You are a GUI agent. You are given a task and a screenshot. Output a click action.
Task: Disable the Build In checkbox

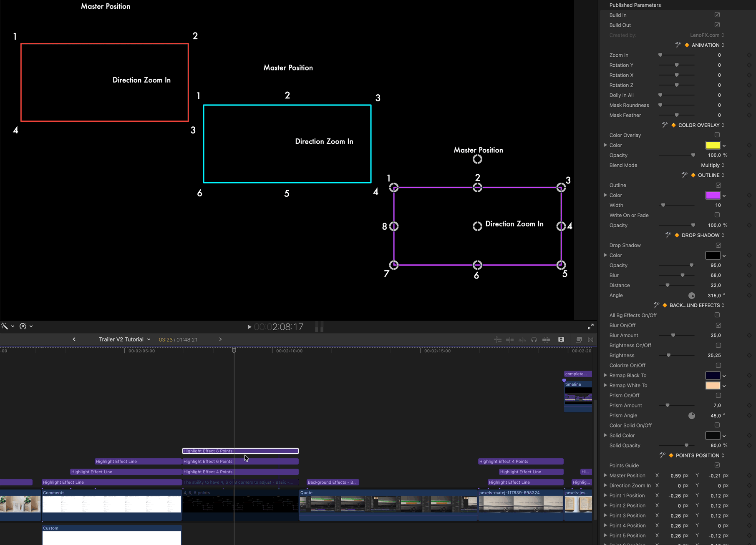point(717,15)
